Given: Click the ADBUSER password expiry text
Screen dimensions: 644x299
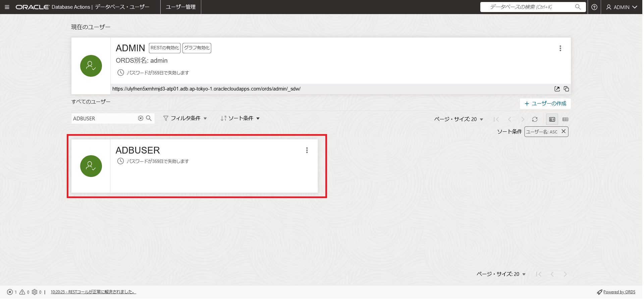Looking at the screenshot, I should 158,161.
